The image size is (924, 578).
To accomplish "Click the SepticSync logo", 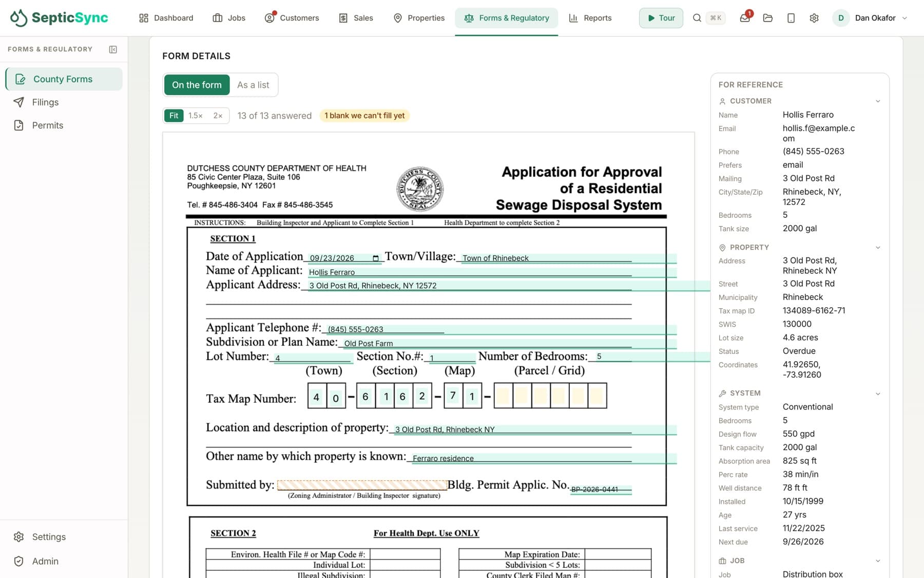I will click(59, 17).
